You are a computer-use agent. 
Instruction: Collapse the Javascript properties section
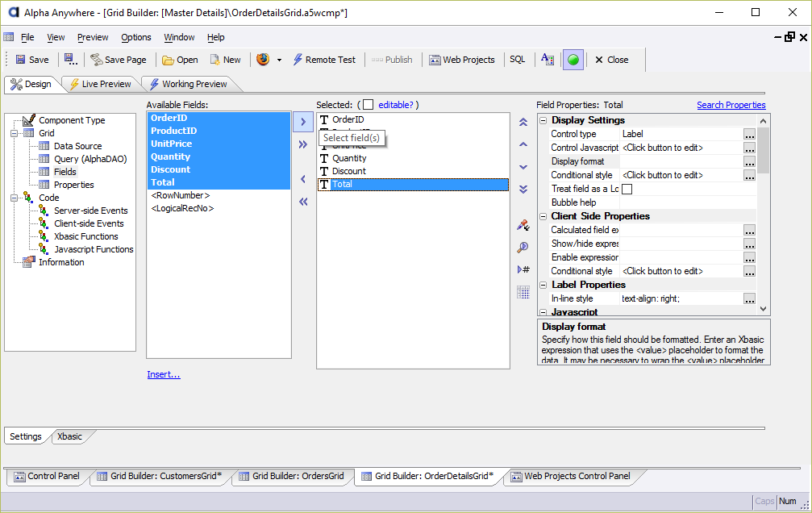(543, 312)
